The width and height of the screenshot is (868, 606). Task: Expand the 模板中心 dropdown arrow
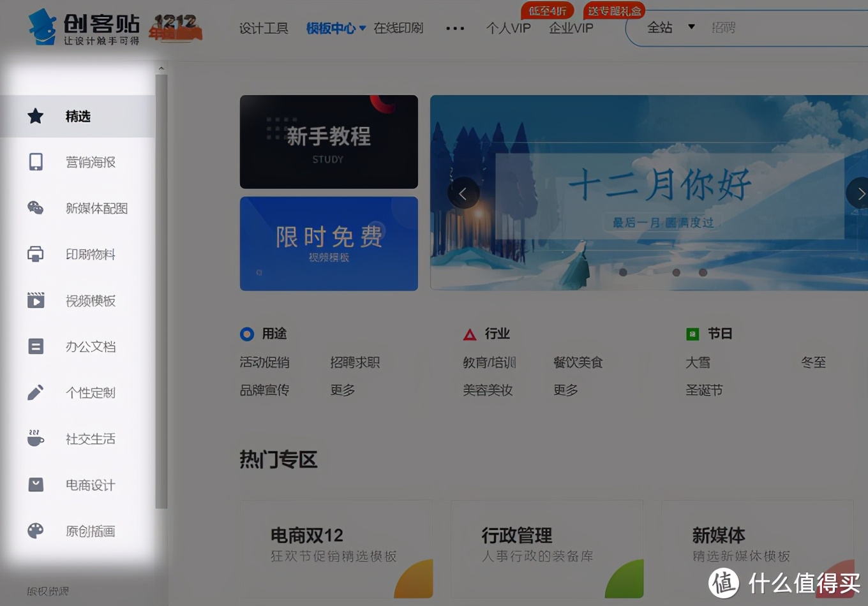363,28
